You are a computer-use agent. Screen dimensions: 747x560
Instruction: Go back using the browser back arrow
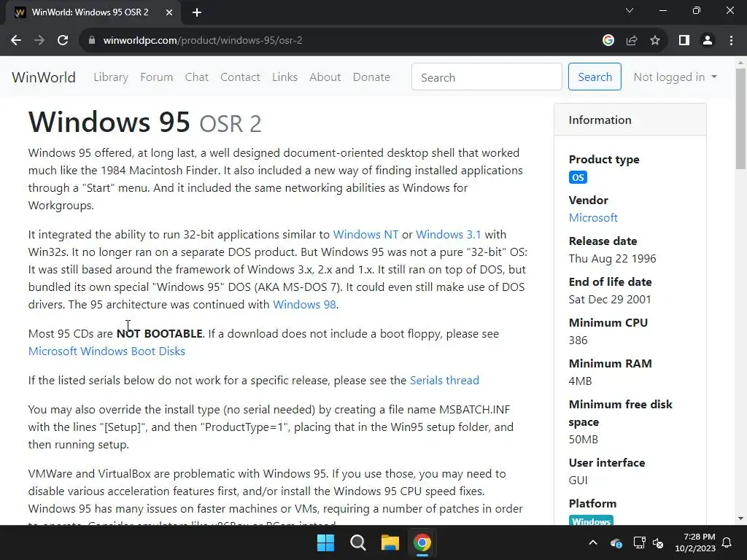16,41
